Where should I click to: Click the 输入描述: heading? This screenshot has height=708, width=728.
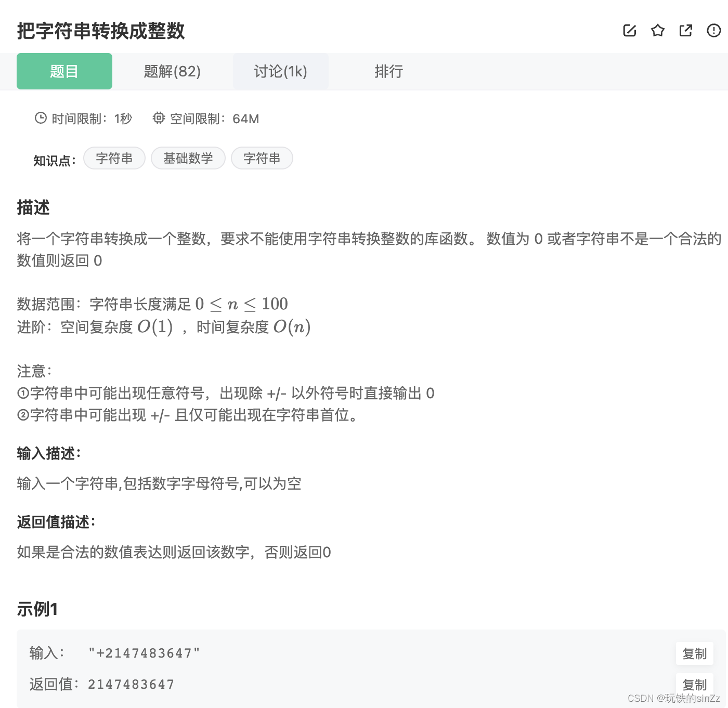click(49, 453)
